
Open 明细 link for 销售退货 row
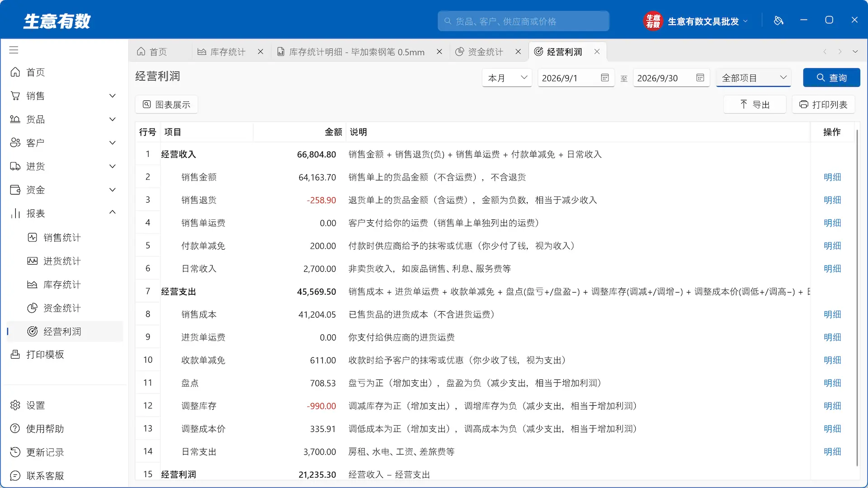pos(832,200)
